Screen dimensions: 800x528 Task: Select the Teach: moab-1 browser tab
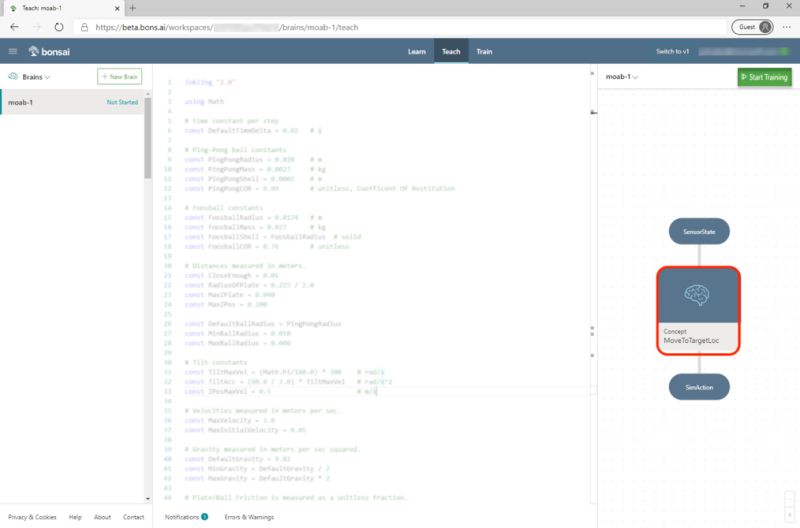click(x=63, y=8)
